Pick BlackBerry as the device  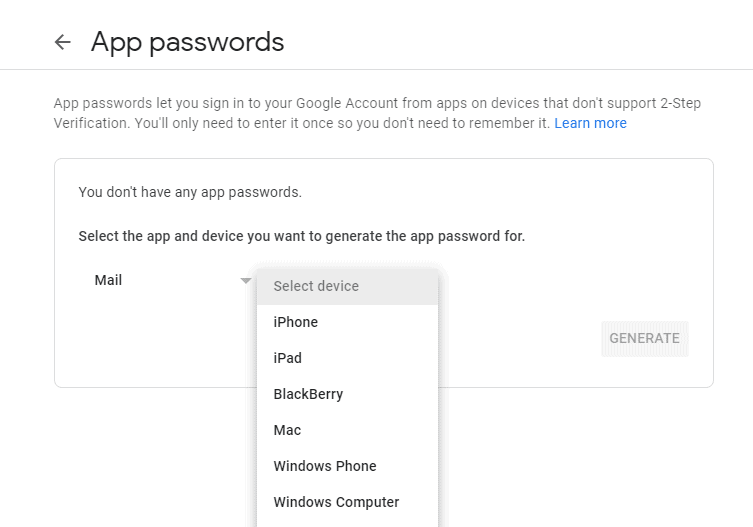308,394
